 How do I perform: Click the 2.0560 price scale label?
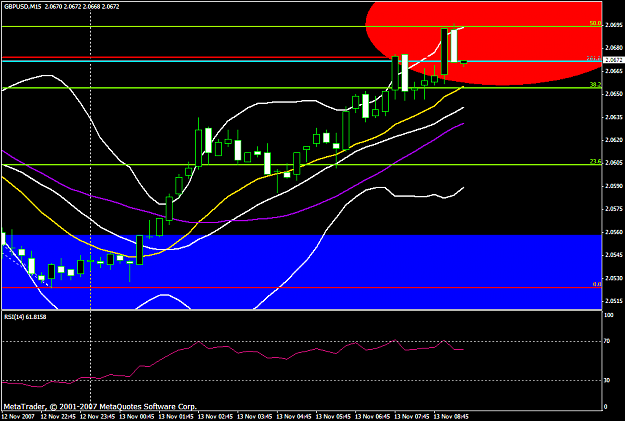coord(613,232)
